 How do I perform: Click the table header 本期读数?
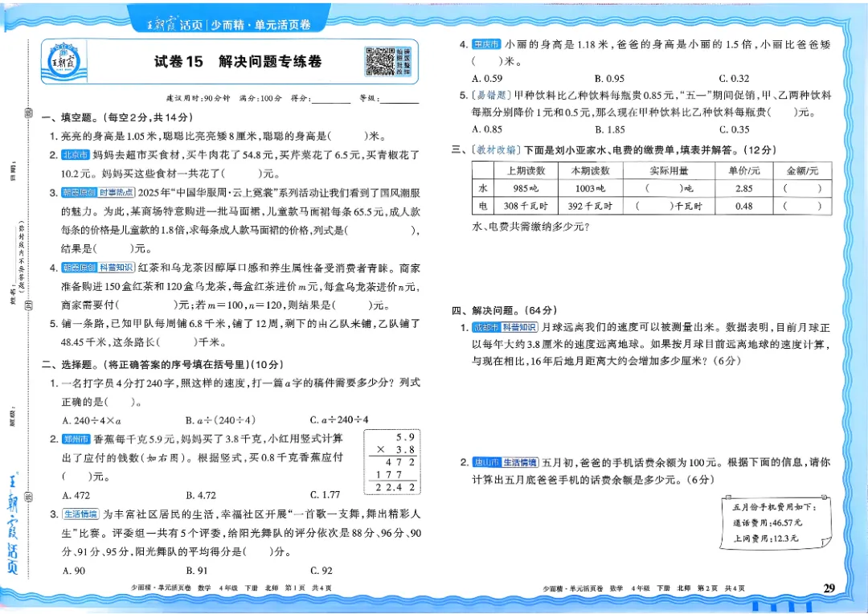[x=591, y=170]
